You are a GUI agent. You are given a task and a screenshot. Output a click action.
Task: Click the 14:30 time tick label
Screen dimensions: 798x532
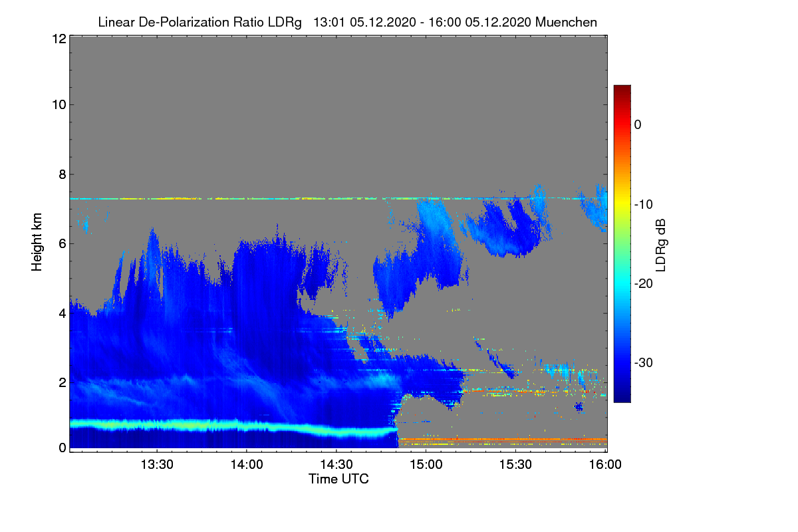coord(336,465)
